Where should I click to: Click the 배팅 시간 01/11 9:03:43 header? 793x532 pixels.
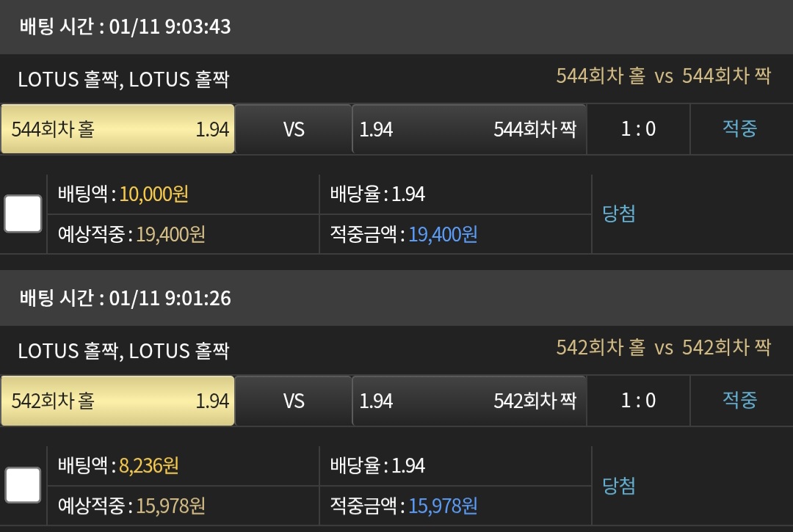coord(125,27)
